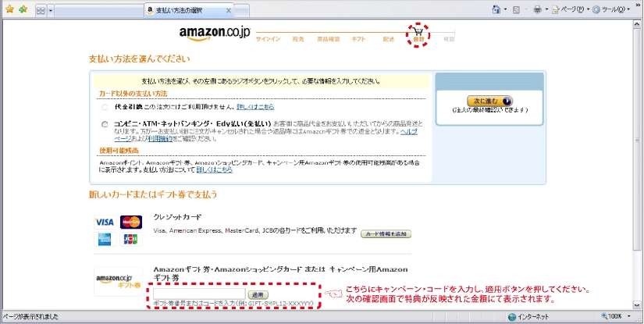Select コンビニ・ATM・ネットバンキング・Edy払い radio button
Viewport: 644px width, 324px height.
[x=105, y=124]
